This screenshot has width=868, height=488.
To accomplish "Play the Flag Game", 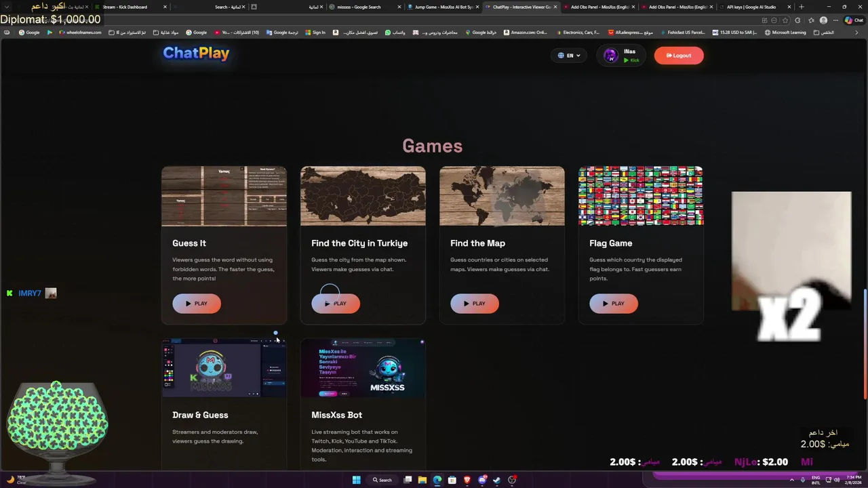I will pos(614,304).
